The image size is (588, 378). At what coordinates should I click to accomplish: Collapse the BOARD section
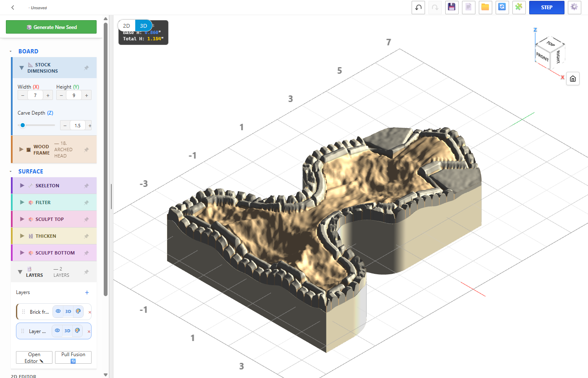10,51
